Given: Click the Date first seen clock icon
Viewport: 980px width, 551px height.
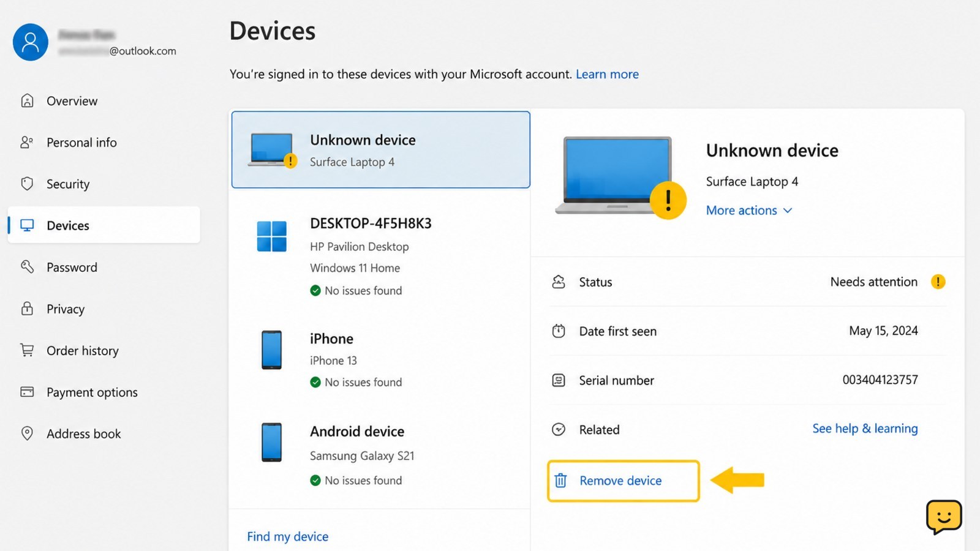Looking at the screenshot, I should click(x=559, y=331).
